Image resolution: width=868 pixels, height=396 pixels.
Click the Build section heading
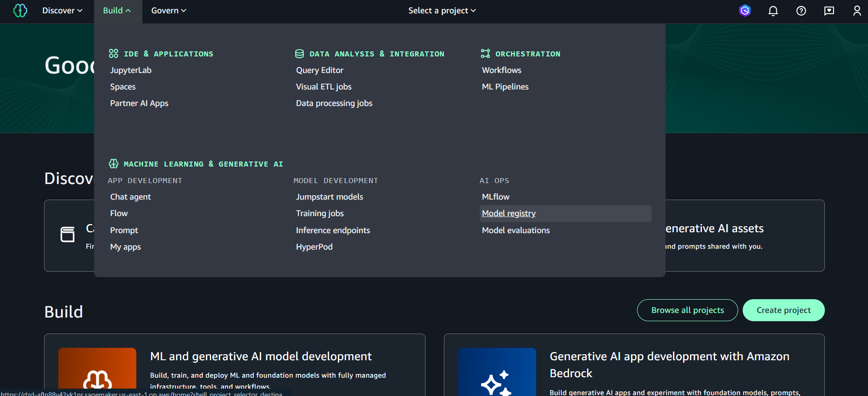[x=64, y=312]
